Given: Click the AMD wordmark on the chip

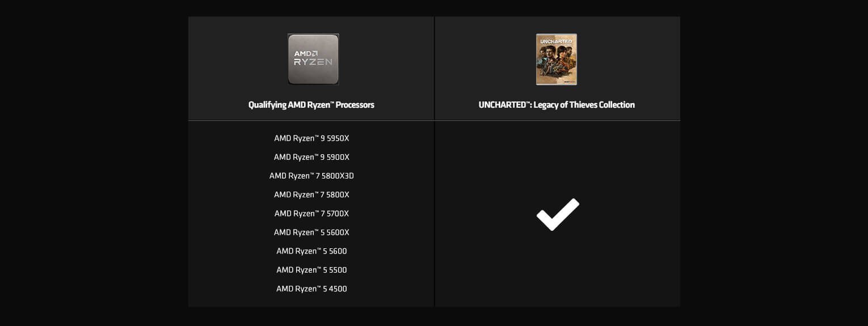Looking at the screenshot, I should (x=305, y=53).
